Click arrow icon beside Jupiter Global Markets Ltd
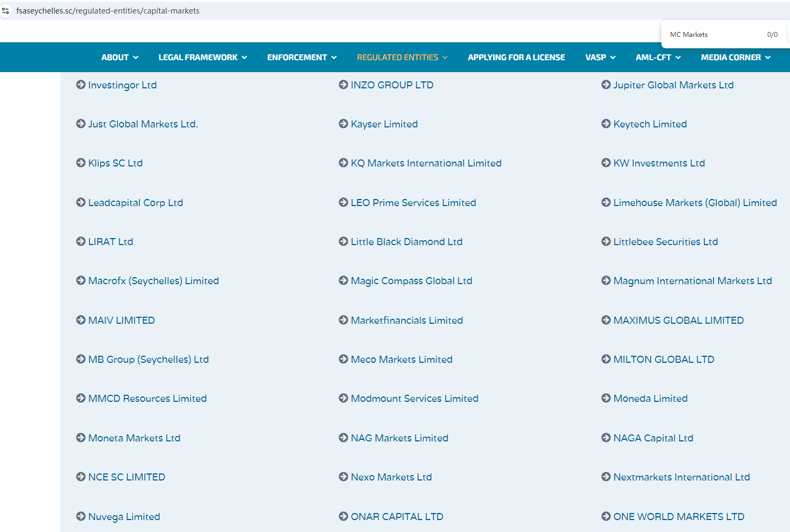 coord(606,85)
